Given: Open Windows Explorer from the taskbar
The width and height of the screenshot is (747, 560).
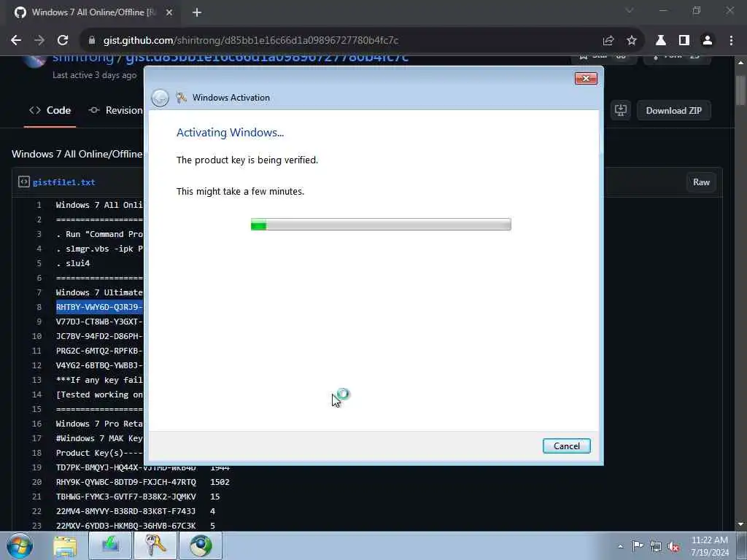Looking at the screenshot, I should (x=65, y=546).
